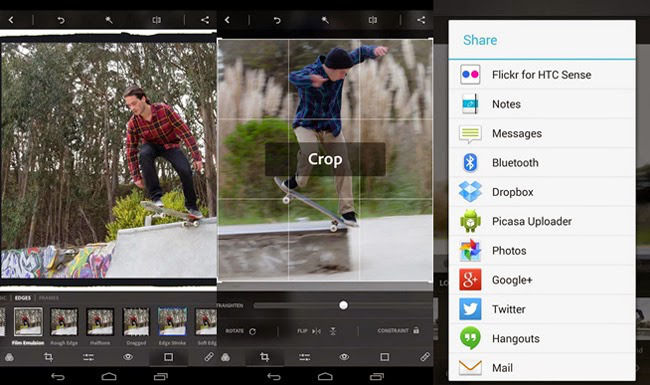Tap the back arrow on the Crop screen
The height and width of the screenshot is (385, 650).
point(227,19)
